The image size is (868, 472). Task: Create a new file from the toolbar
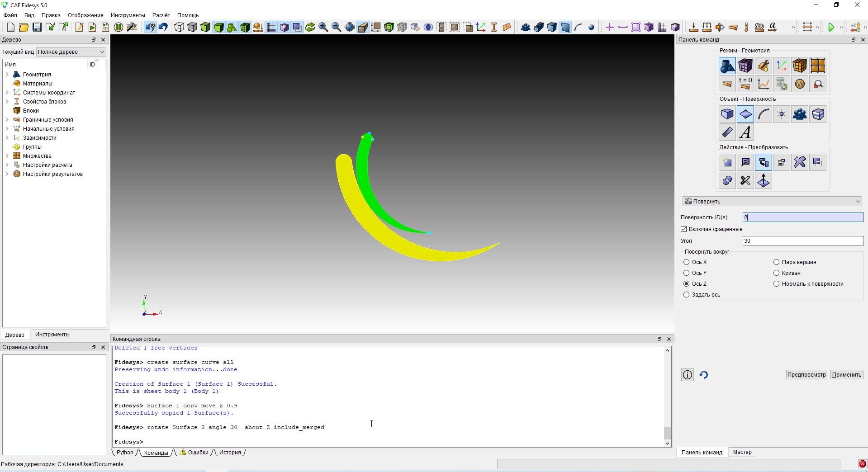[x=10, y=28]
